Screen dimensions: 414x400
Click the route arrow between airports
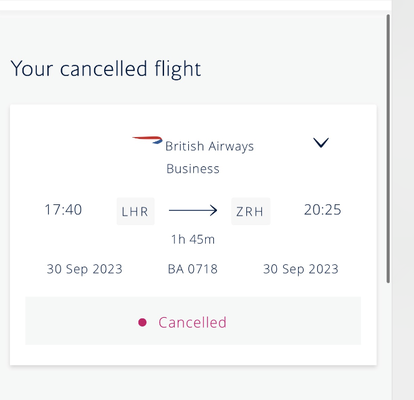coord(193,210)
